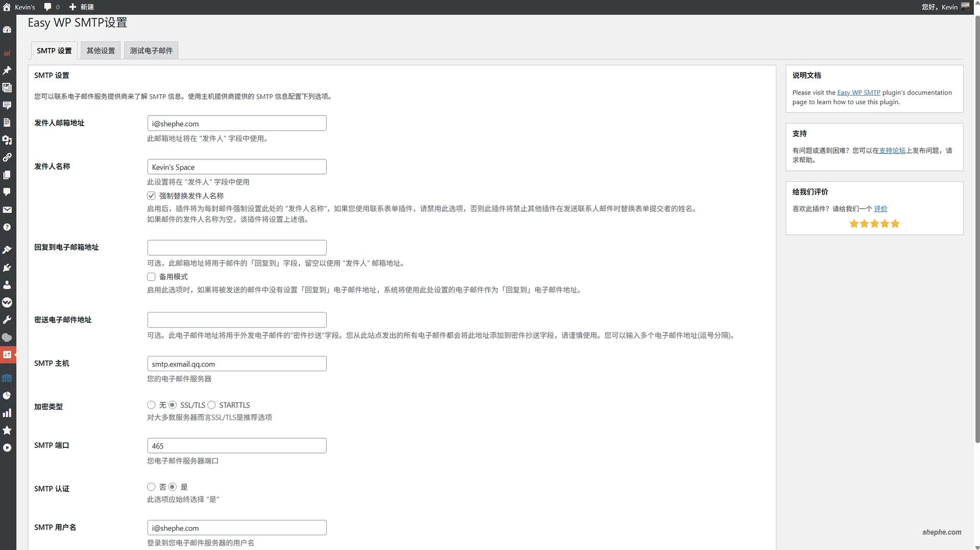
Task: Click the envelope mail icon in sidebar
Action: point(7,210)
